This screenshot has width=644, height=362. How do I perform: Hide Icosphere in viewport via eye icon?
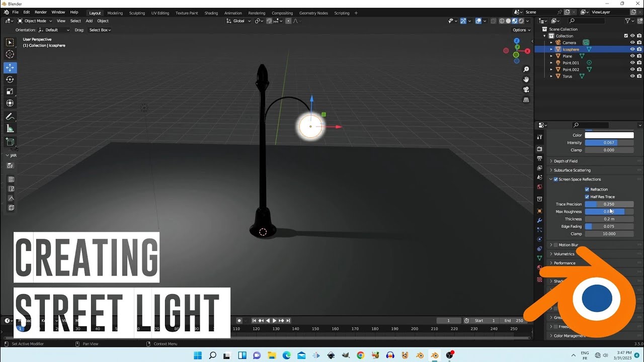click(x=632, y=49)
